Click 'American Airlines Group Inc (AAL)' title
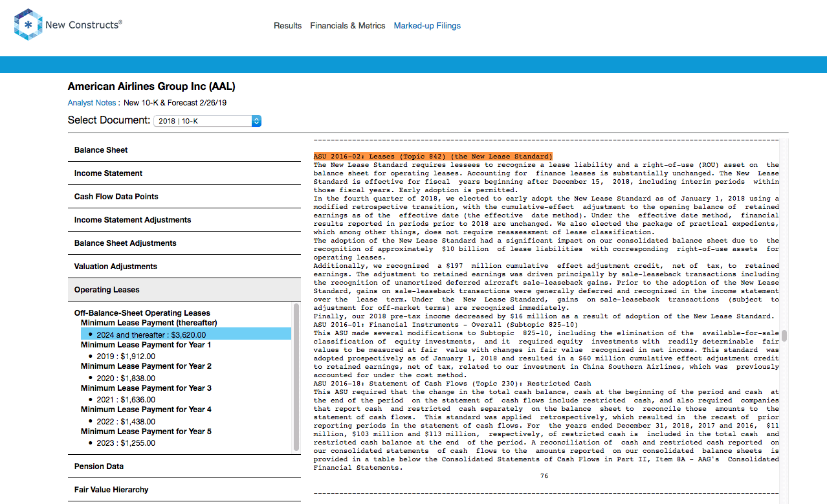This screenshot has width=827, height=504. click(x=151, y=86)
